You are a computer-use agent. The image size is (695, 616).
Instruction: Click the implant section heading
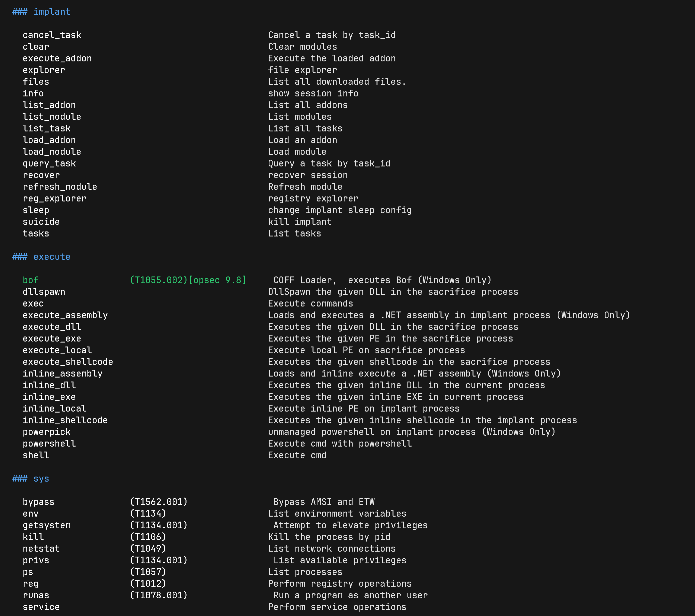coord(41,12)
